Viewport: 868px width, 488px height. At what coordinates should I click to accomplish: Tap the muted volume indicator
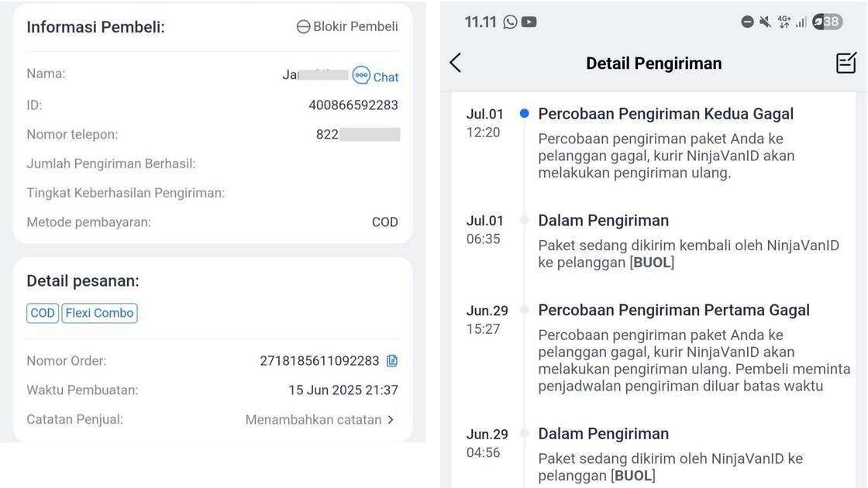(x=764, y=22)
